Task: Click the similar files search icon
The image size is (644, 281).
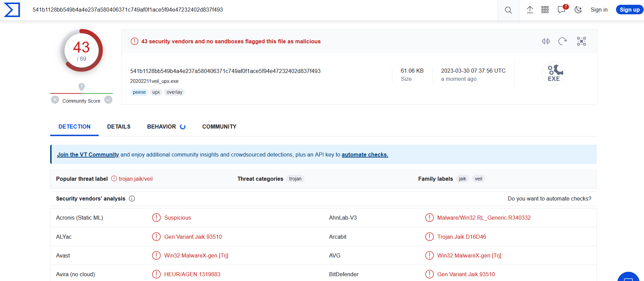Action: (x=546, y=41)
